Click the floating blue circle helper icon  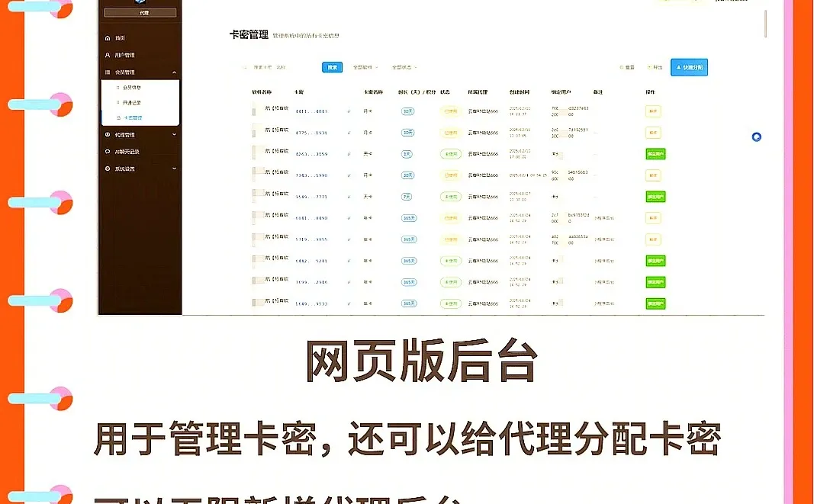coord(756,136)
